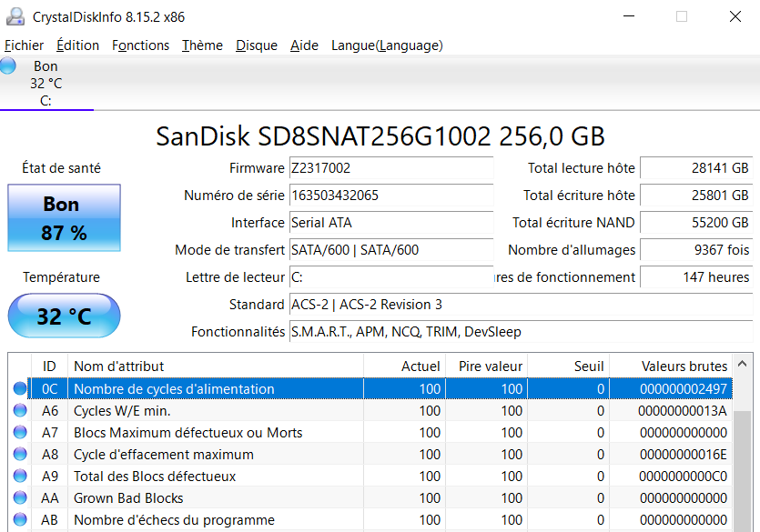Screen dimensions: 760x532
Task: Open the Langue(Language) menu
Action: [387, 45]
